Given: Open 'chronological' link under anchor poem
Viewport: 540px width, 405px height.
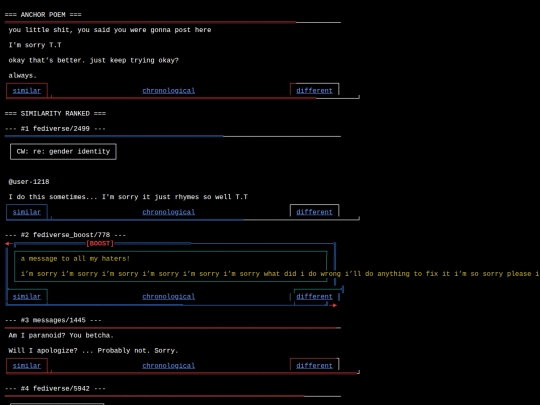Looking at the screenshot, I should [x=168, y=91].
